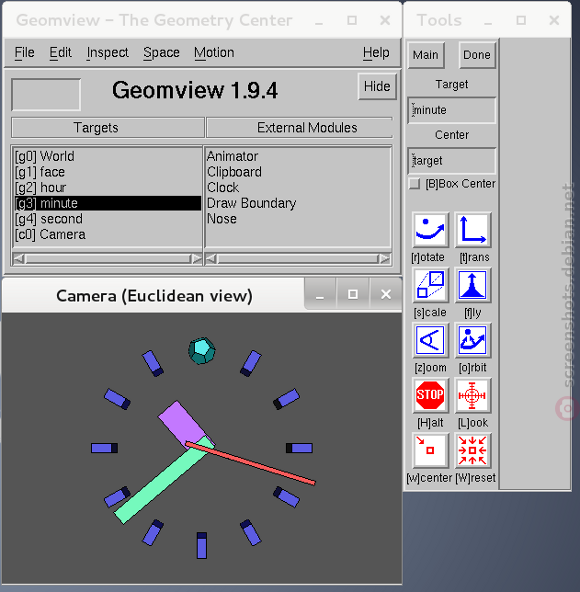The height and width of the screenshot is (592, 580).
Task: Activate the Look crosshair tool
Action: point(473,395)
